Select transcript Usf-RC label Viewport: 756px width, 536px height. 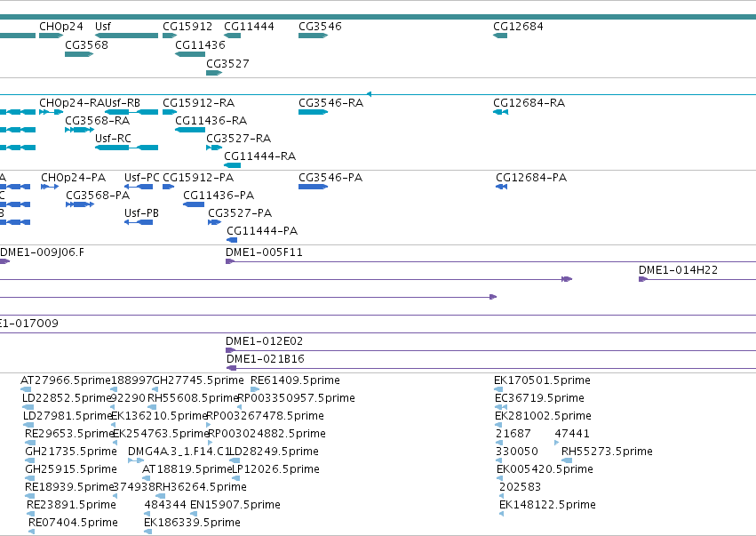tap(113, 139)
